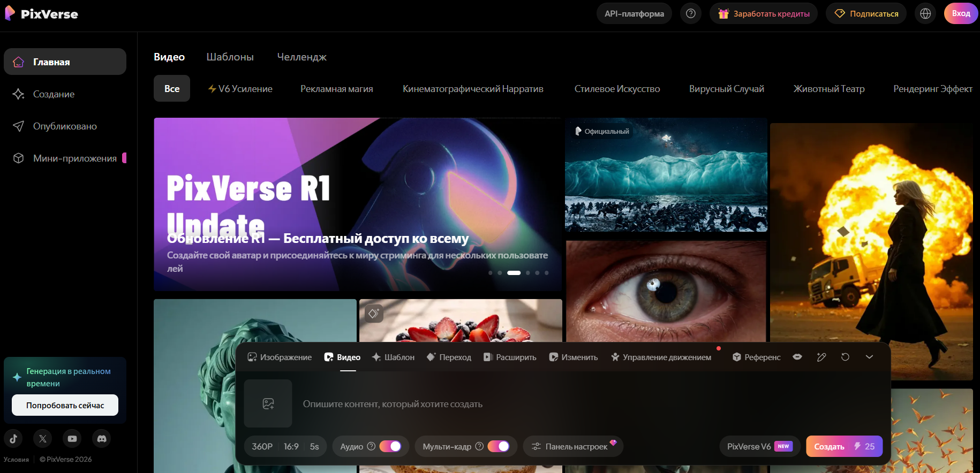Click the Вход login button

click(x=961, y=13)
